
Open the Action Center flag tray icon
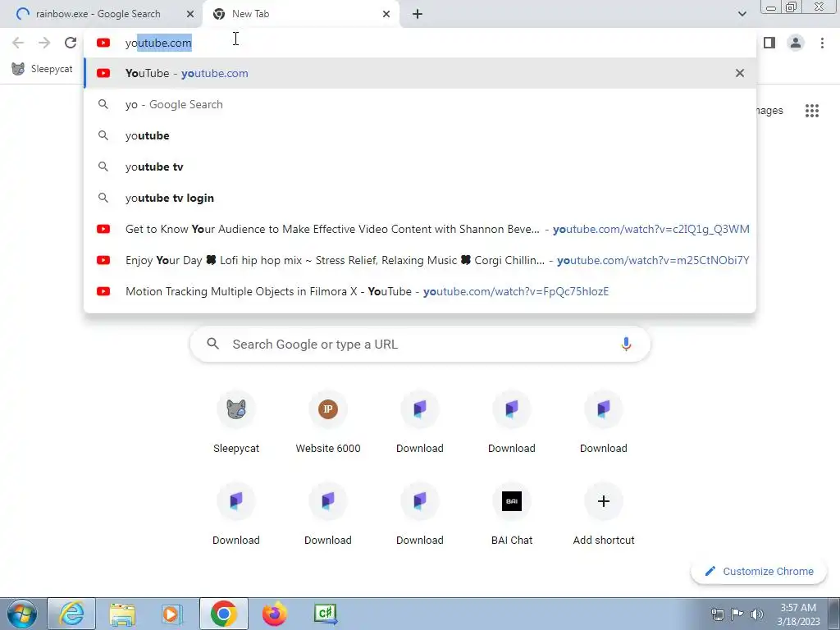737,614
